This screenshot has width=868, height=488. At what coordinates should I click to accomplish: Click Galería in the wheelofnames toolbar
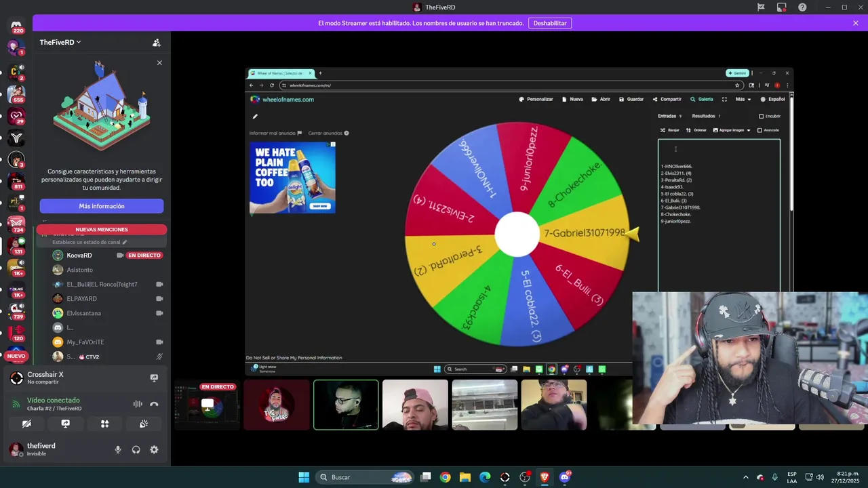click(702, 99)
